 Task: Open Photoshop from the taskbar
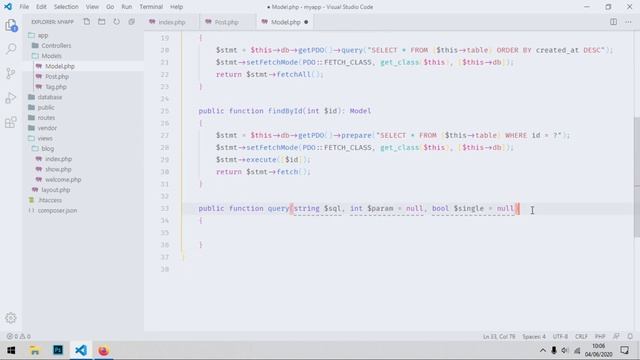[x=58, y=351]
